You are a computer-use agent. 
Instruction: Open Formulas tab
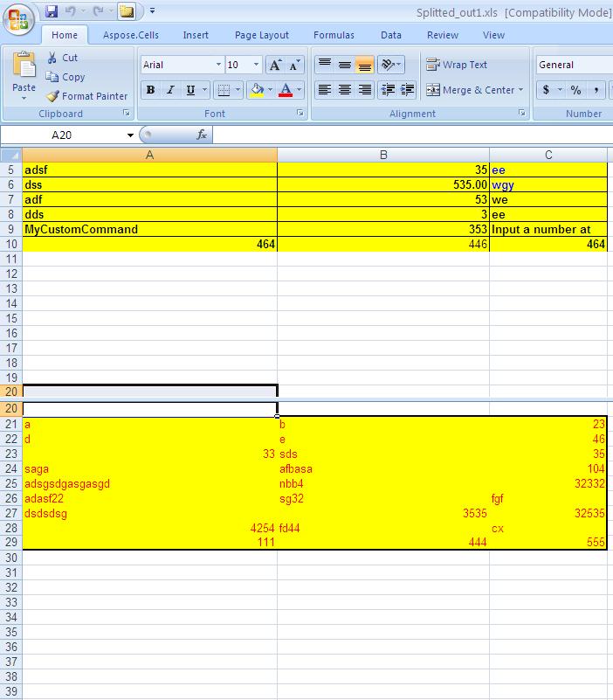pos(334,35)
